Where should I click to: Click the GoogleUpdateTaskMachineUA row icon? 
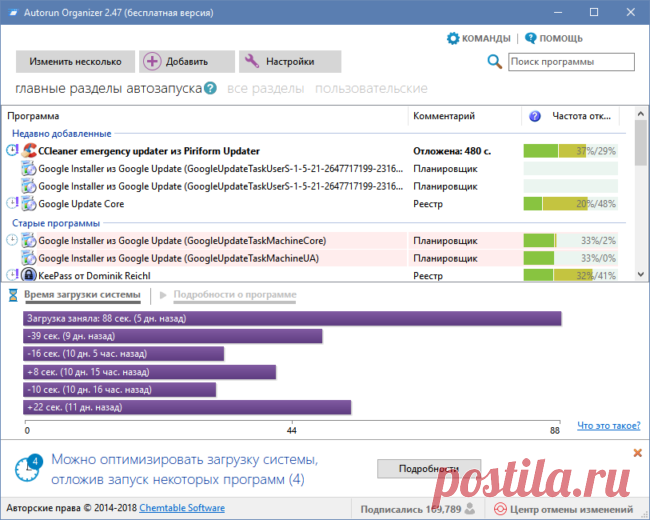[29, 258]
